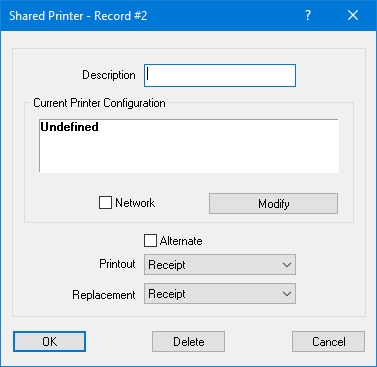This screenshot has width=377, height=367.
Task: Click the Network checkbox label text
Action: click(135, 203)
